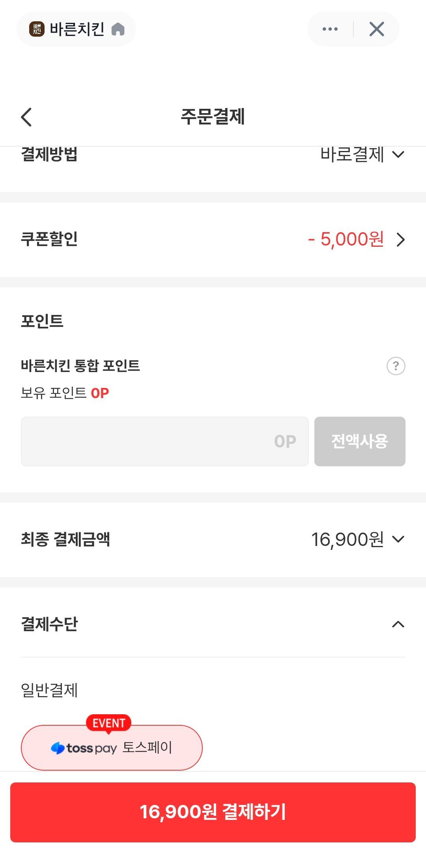Collapse the 결제수단 section
The width and height of the screenshot is (426, 868).
coord(398,624)
